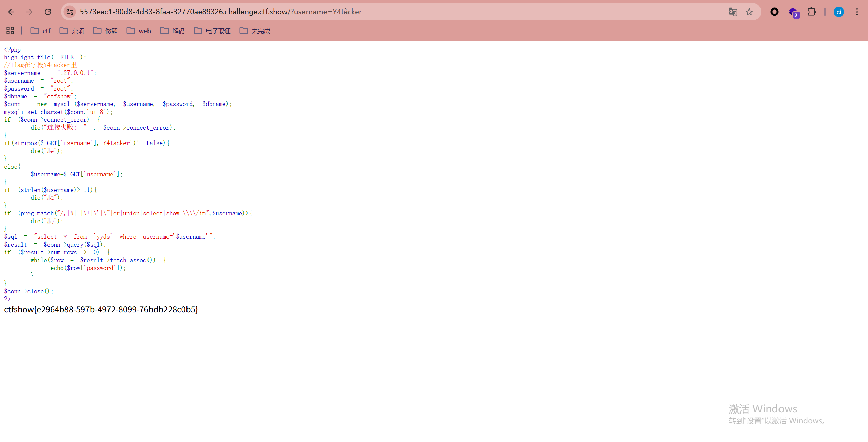Open the 电子取证 bookmarks folder
Viewport: 868px width, 442px height.
pyautogui.click(x=212, y=31)
